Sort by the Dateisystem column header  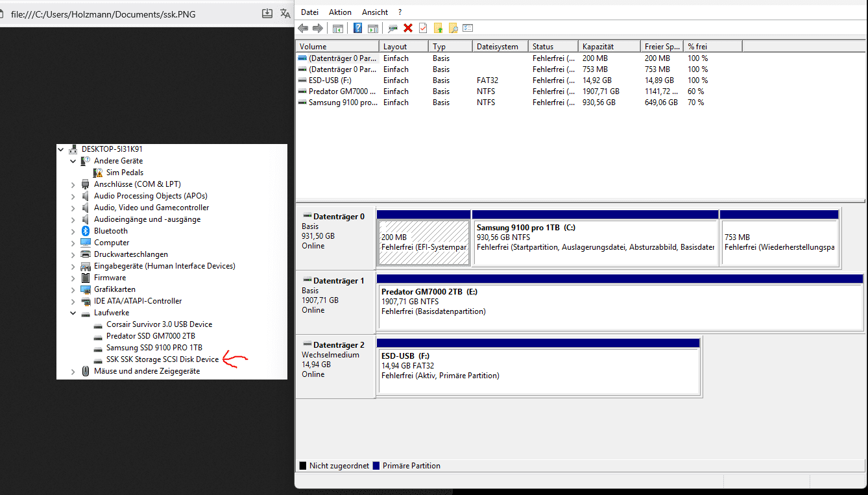tap(500, 47)
